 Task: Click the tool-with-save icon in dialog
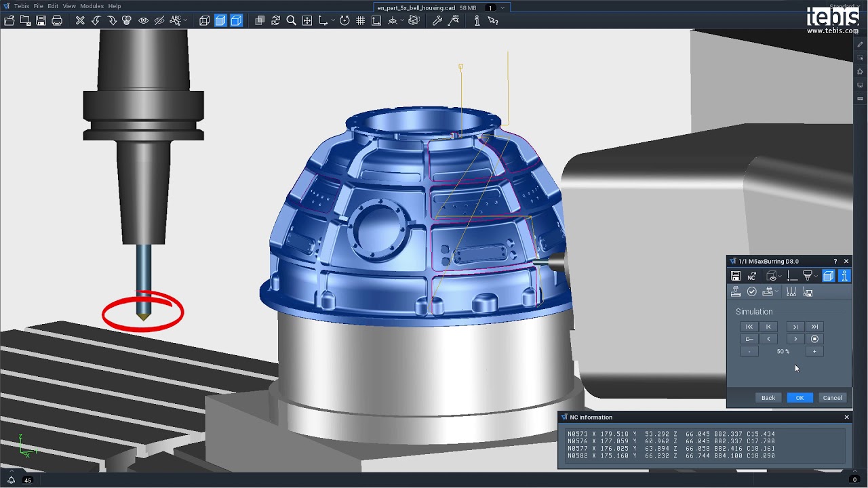pyautogui.click(x=808, y=291)
